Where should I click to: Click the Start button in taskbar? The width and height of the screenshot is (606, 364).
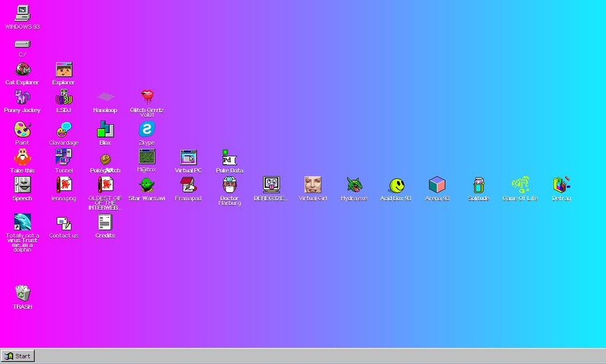pos(18,356)
